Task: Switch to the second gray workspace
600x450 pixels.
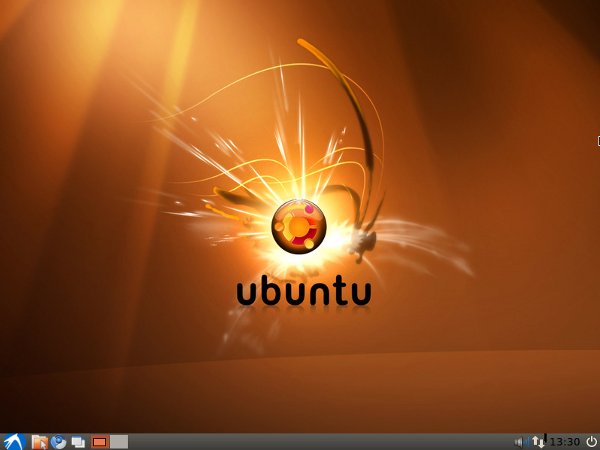Action: 119,442
